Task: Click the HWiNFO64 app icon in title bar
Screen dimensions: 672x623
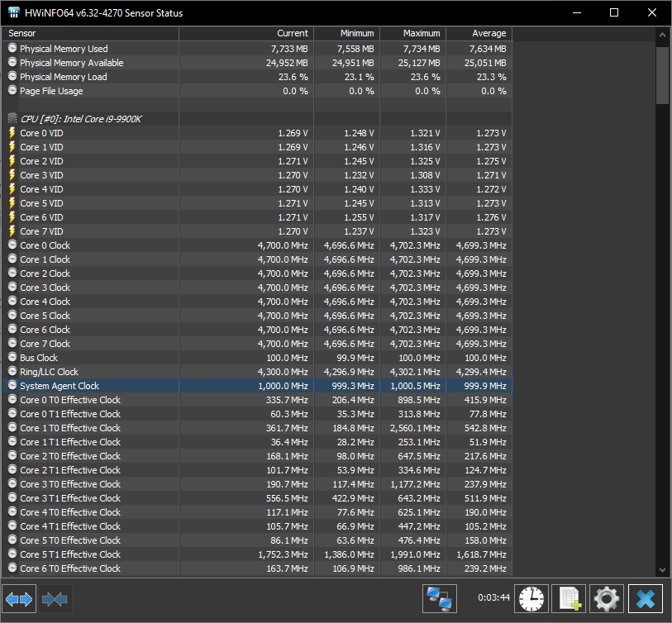Action: 14,12
